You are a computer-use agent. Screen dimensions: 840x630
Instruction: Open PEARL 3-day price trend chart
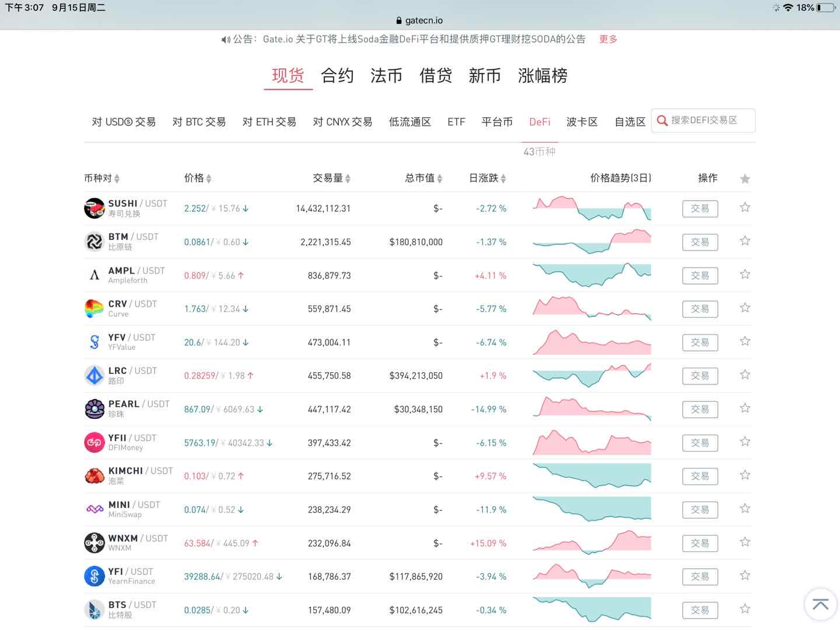591,409
